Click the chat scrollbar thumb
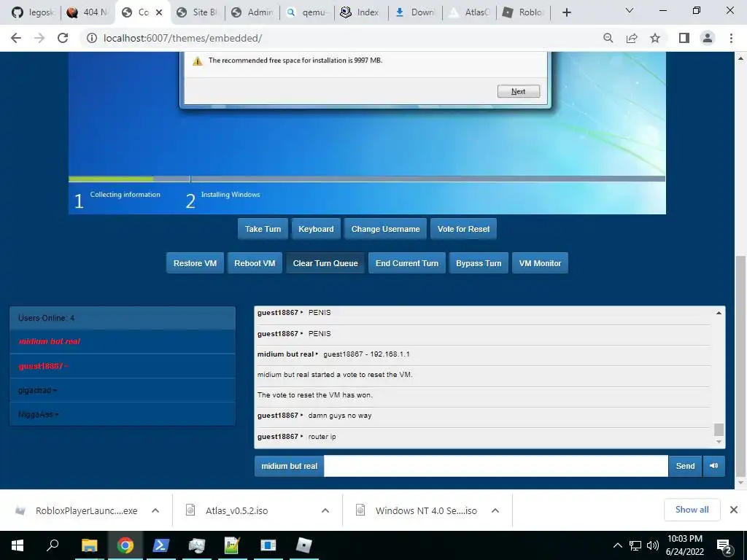This screenshot has height=560, width=747. (x=719, y=429)
